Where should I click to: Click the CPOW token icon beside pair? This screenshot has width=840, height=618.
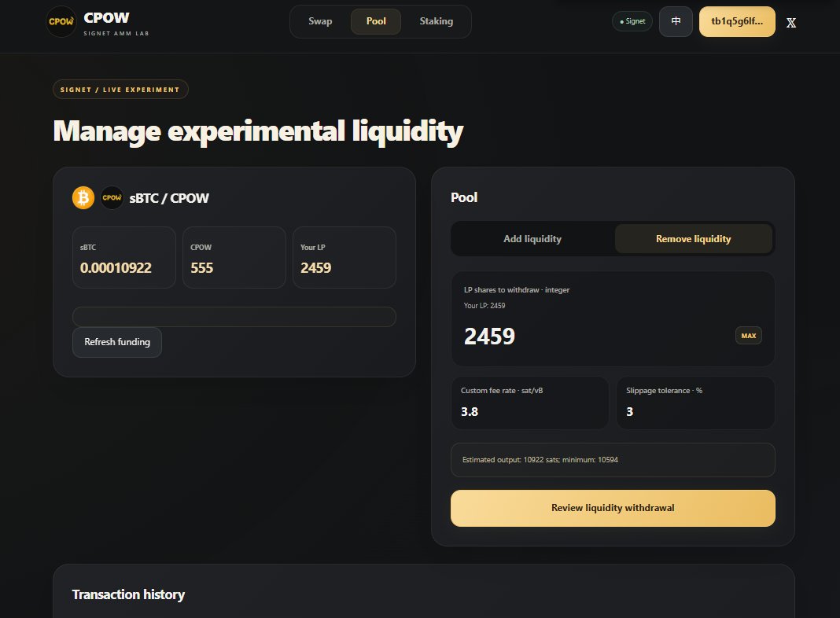point(112,197)
